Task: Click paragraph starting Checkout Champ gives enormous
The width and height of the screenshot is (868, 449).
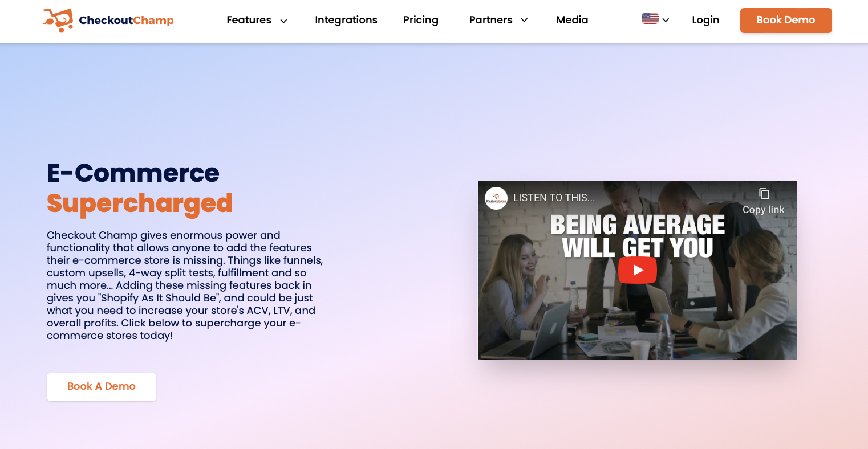Action: [185, 285]
